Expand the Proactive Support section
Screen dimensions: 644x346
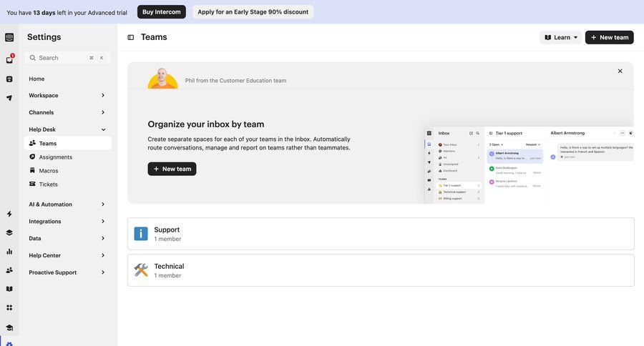(67, 272)
